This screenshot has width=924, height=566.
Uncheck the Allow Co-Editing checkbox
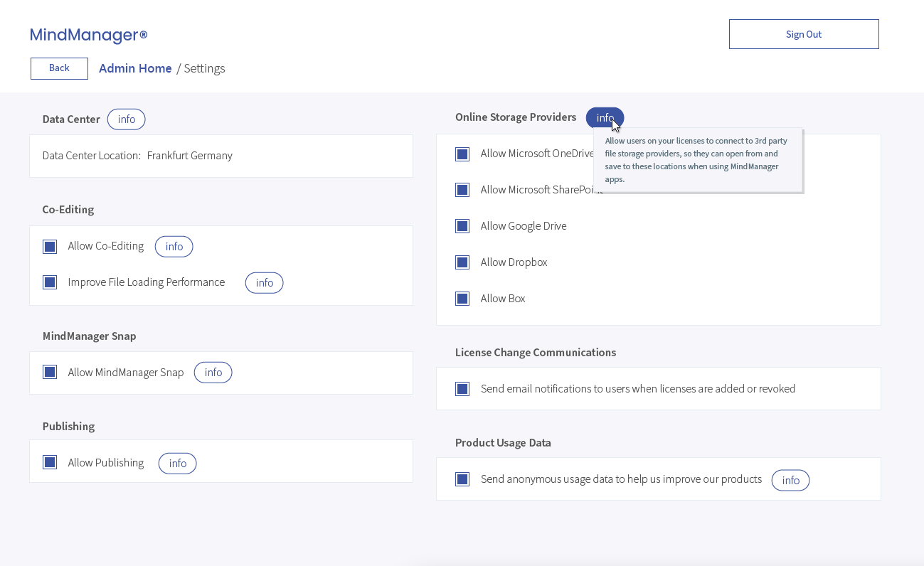point(50,247)
